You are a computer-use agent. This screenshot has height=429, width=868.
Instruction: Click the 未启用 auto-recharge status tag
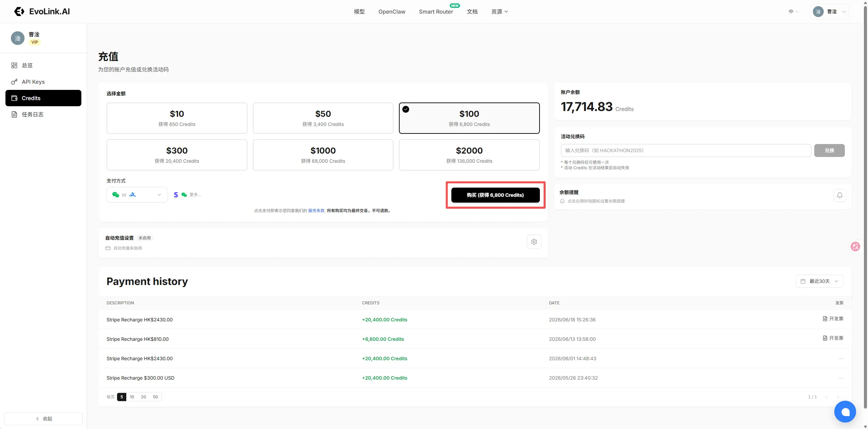(145, 238)
